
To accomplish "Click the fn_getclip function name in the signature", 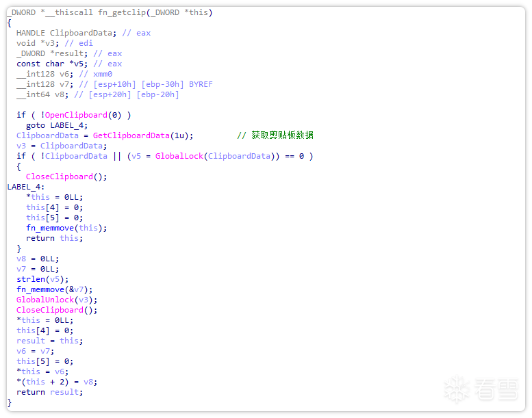I will point(122,12).
